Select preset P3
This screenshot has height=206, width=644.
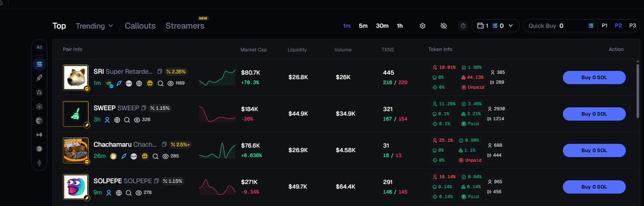[633, 25]
